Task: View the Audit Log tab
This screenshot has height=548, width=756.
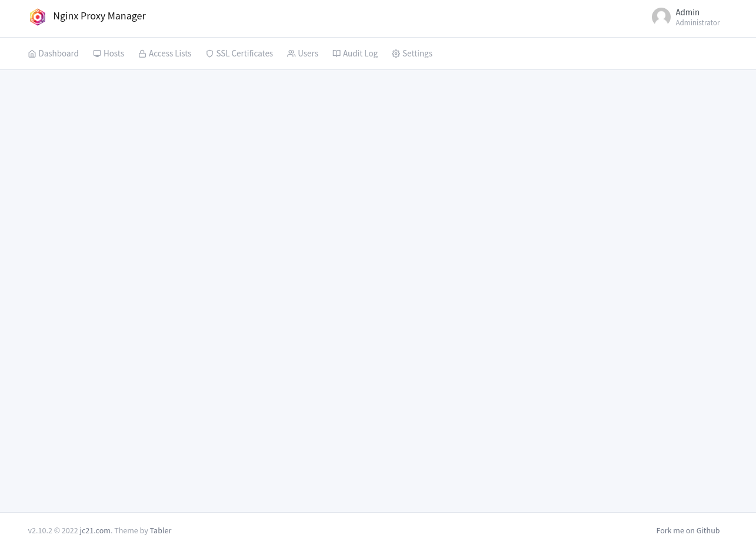Action: click(355, 54)
